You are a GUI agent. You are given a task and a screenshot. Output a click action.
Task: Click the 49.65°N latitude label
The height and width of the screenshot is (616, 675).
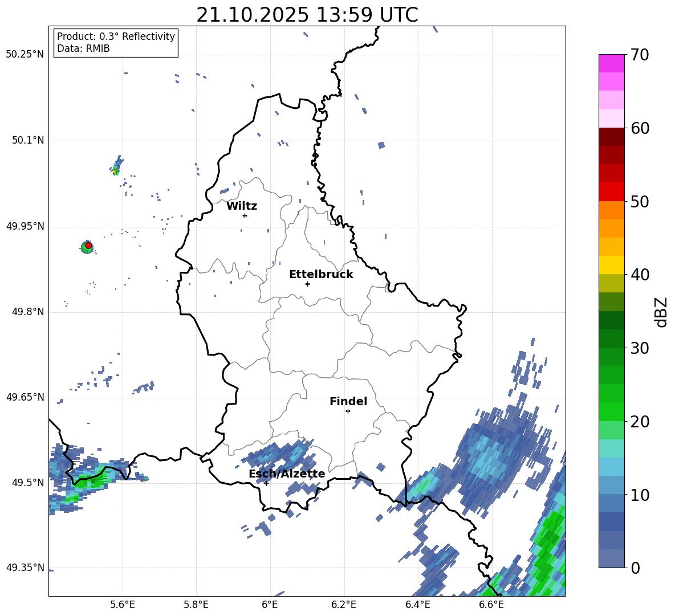[x=25, y=397]
